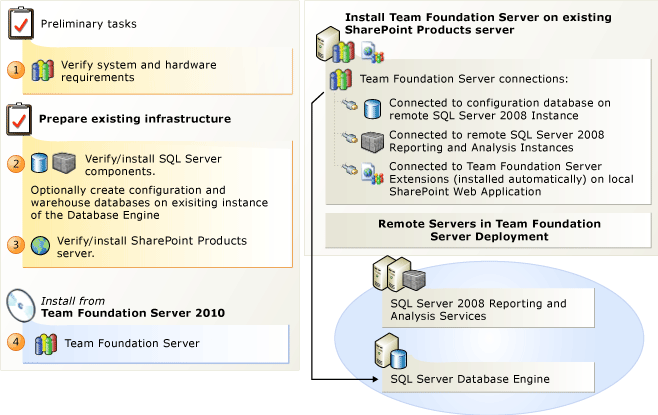The height and width of the screenshot is (415, 658).
Task: Click the SQL Server 2008 Reporting and Analysis Services box
Action: [x=488, y=309]
